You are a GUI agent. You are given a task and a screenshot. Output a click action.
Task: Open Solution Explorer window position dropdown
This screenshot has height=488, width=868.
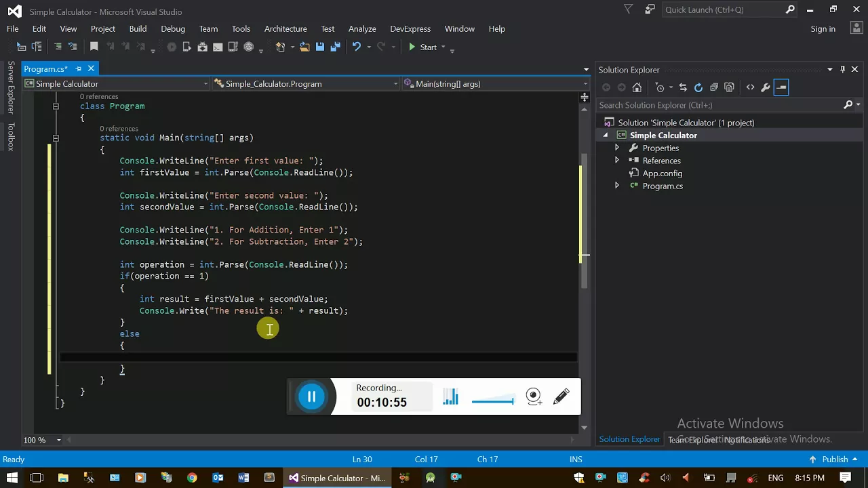click(x=829, y=69)
